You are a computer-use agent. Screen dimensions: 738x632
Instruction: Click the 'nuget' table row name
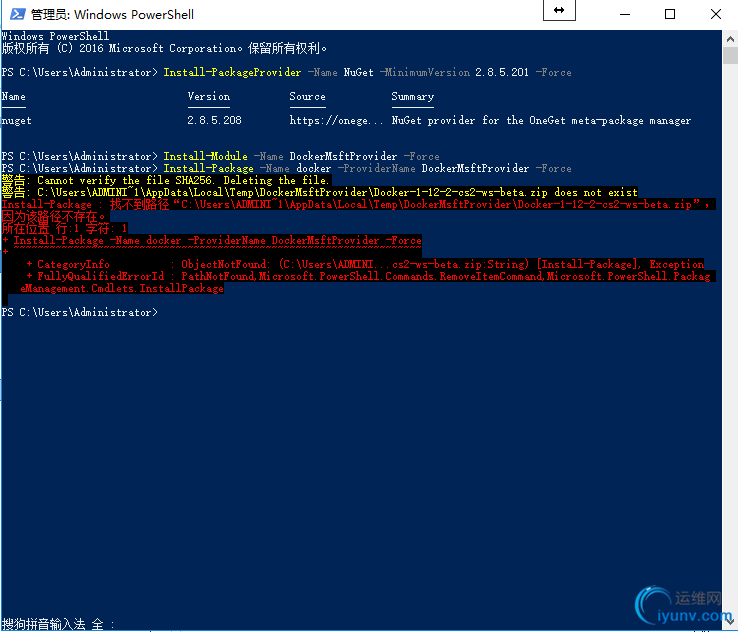(16, 121)
